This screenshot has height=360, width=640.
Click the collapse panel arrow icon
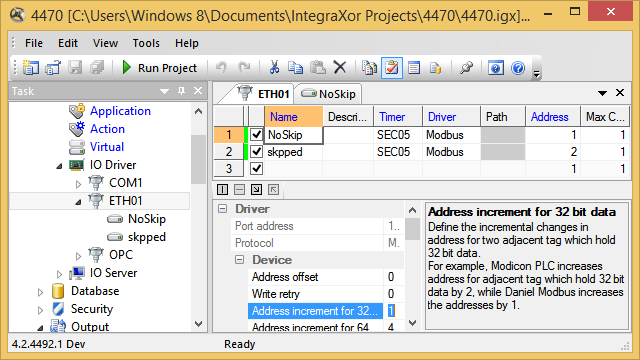[x=273, y=189]
